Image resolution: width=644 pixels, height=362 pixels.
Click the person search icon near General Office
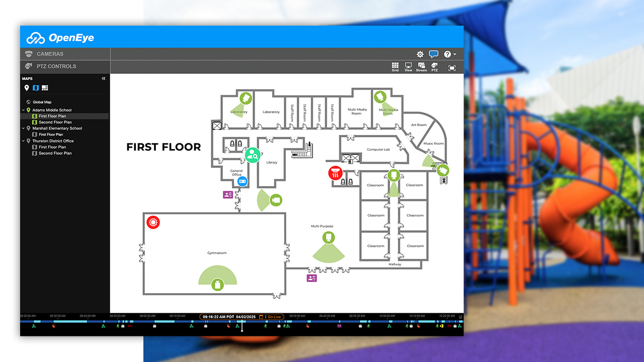coord(252,155)
